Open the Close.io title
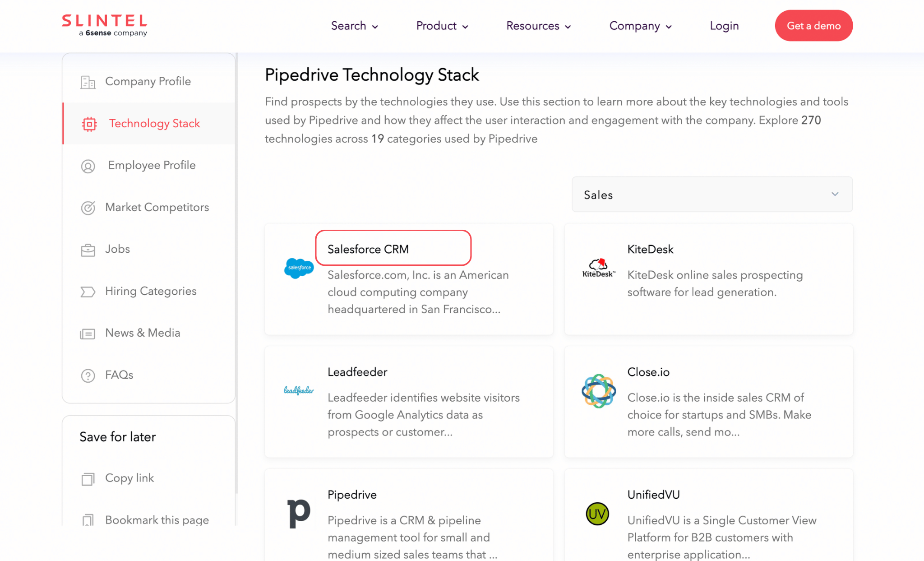Viewport: 924px width, 561px height. tap(648, 372)
